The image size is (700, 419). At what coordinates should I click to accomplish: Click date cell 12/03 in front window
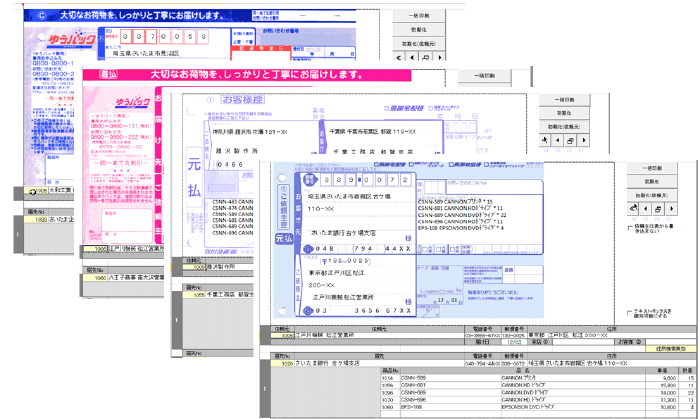pyautogui.click(x=513, y=342)
